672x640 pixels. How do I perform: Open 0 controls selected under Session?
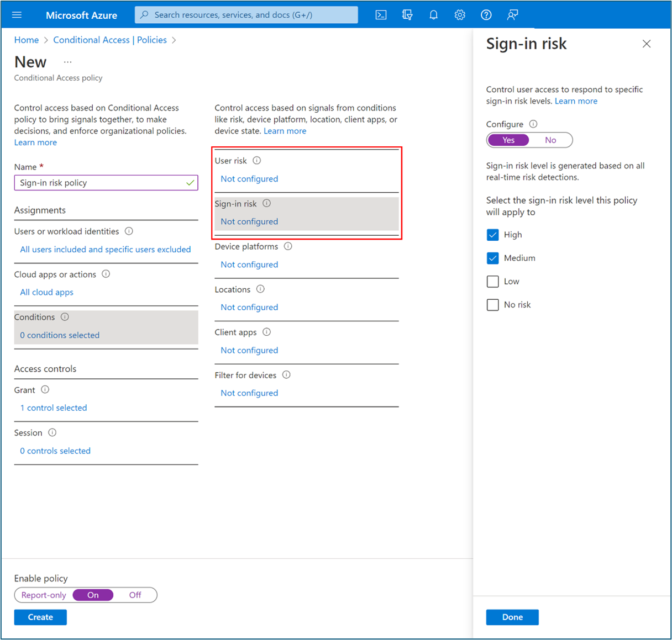[55, 451]
